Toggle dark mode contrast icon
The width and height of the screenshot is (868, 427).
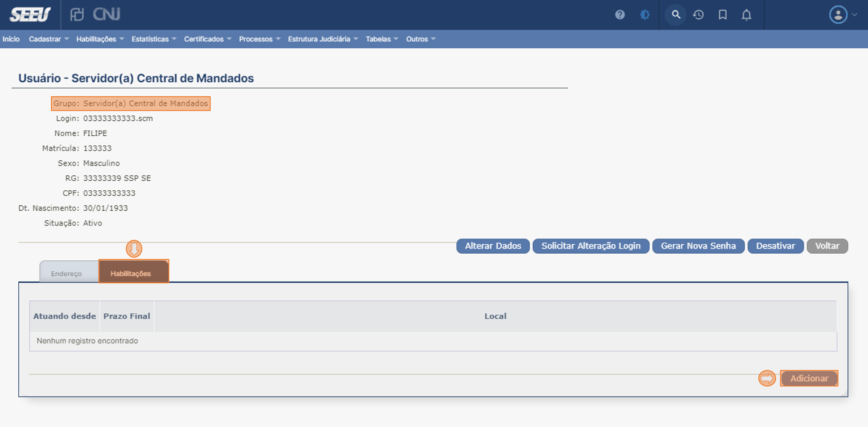[645, 15]
